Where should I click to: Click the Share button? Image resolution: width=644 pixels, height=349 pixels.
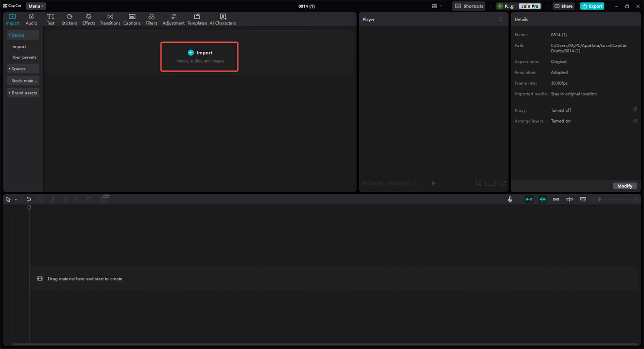(563, 6)
